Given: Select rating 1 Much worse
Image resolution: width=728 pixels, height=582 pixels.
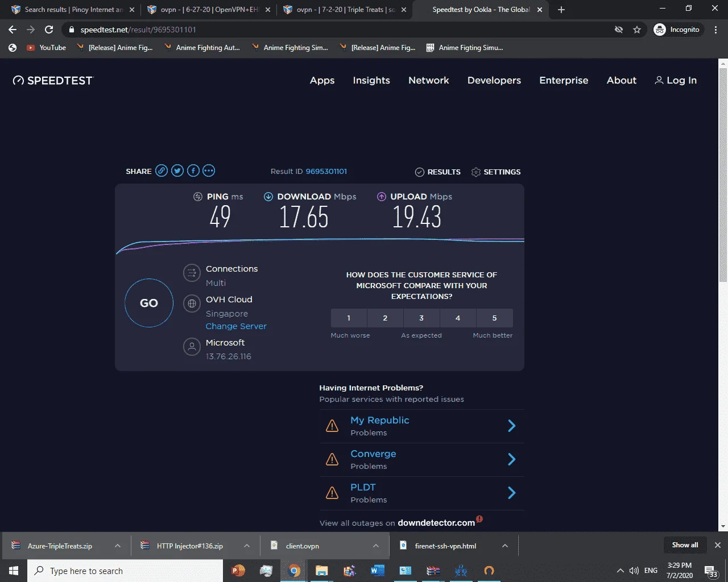Looking at the screenshot, I should tap(349, 318).
